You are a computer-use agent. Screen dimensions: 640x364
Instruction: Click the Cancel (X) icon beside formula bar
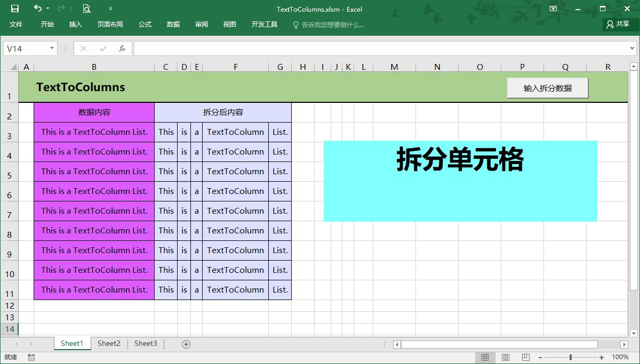pyautogui.click(x=83, y=48)
